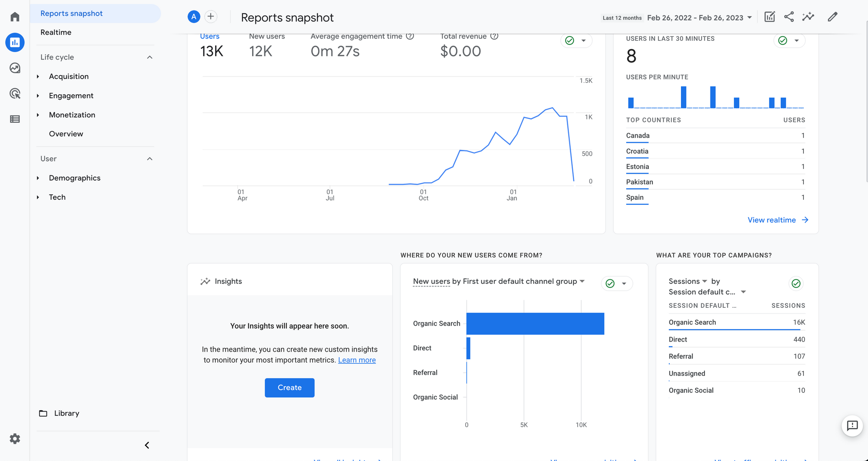Open the Library folder item

coord(66,413)
